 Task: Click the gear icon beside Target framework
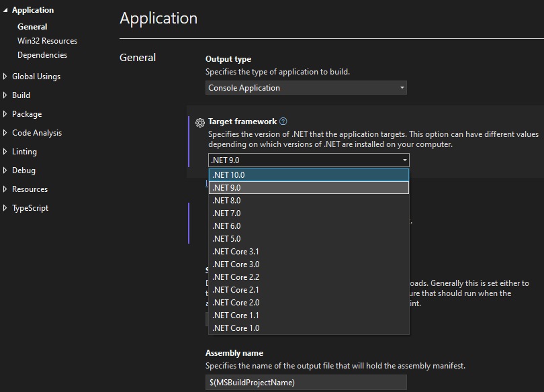[199, 122]
